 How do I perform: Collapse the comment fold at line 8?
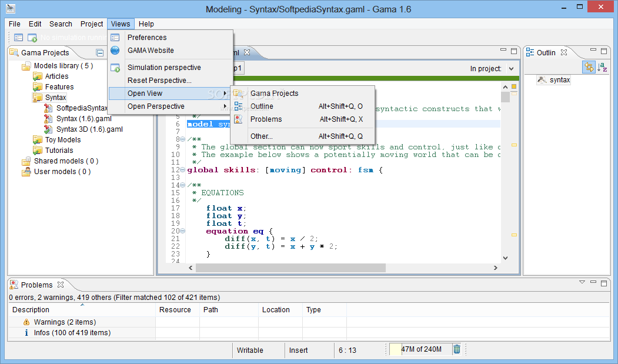pyautogui.click(x=182, y=139)
